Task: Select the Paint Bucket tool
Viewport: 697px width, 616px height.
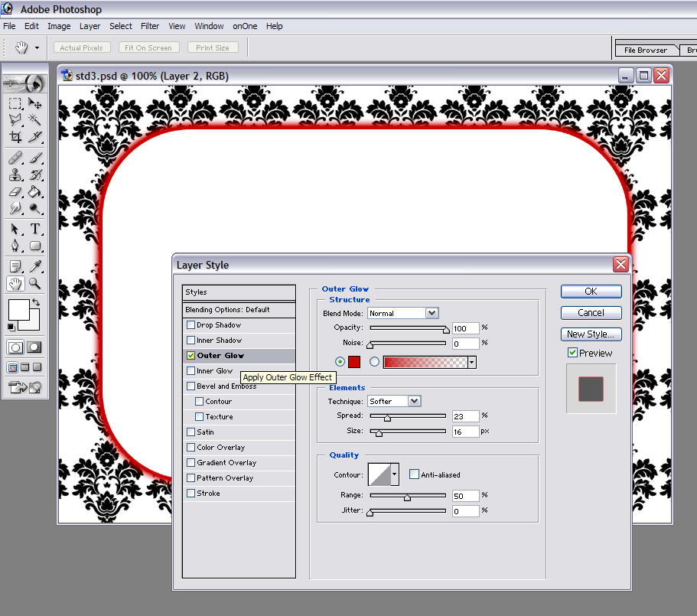Action: (x=35, y=192)
